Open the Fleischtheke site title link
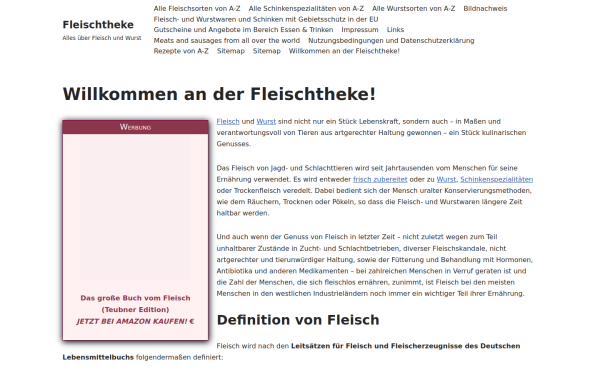600x375 pixels. point(98,24)
